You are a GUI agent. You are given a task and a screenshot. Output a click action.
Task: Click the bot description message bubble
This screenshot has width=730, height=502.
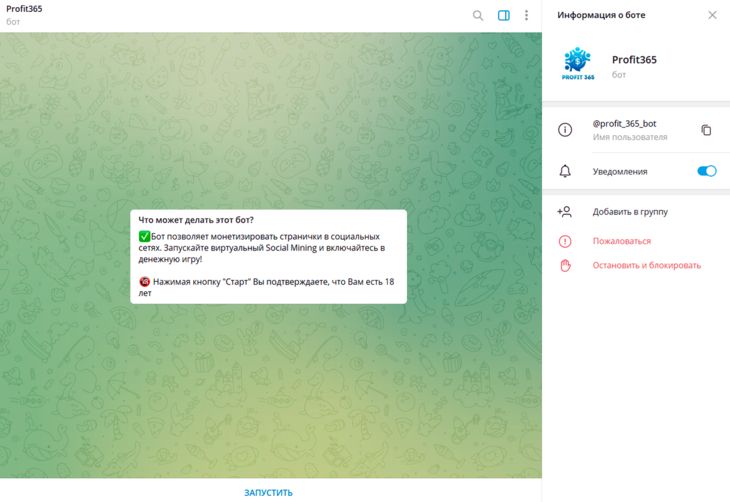pos(268,256)
